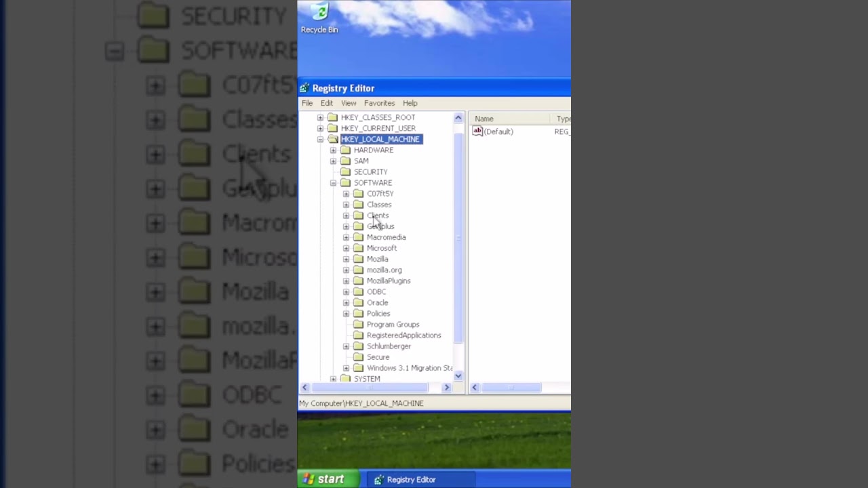Open the Edit menu

click(327, 103)
